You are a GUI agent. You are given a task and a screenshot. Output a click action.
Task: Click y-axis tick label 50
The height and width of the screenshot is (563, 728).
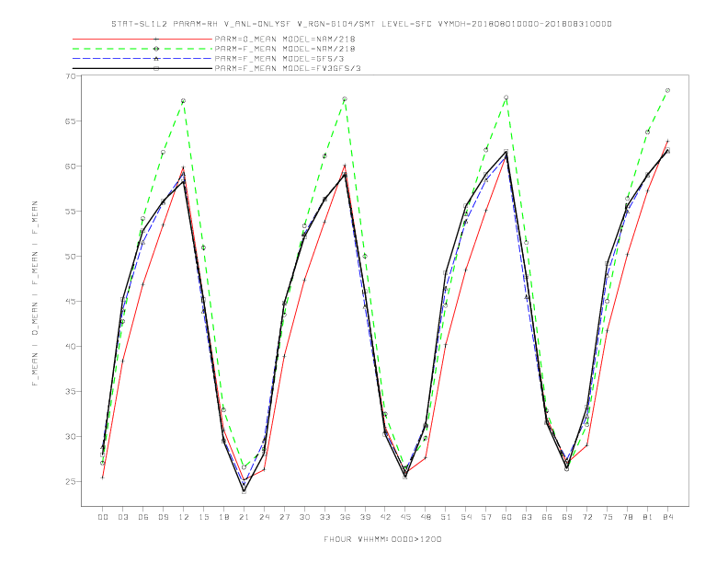pos(70,256)
